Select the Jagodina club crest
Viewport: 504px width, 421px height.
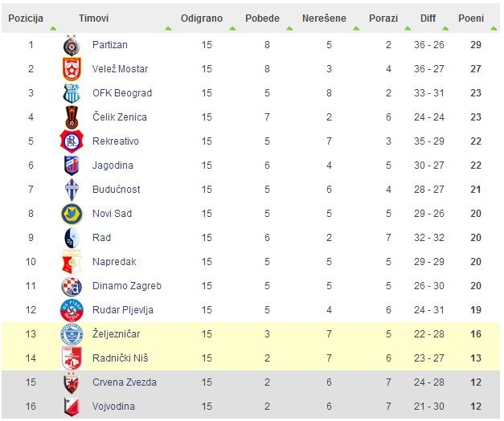click(72, 166)
